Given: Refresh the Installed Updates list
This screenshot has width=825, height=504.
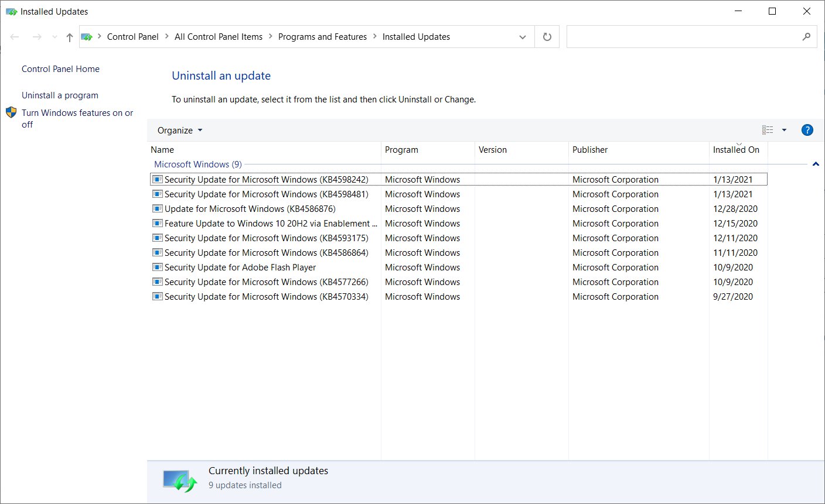Looking at the screenshot, I should (x=547, y=37).
